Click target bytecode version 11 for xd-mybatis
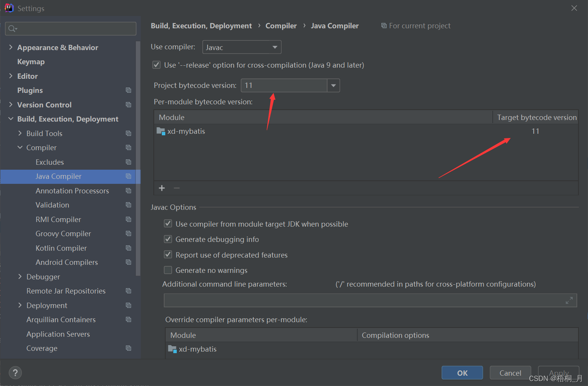 pos(535,131)
